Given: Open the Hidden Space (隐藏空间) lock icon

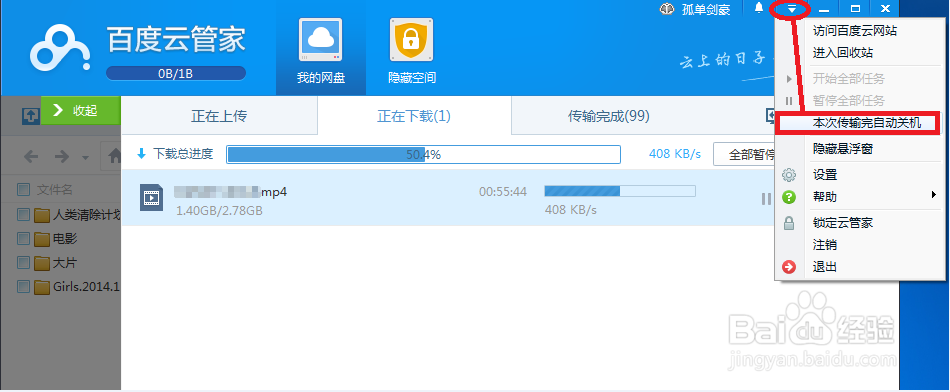Looking at the screenshot, I should pos(411,40).
